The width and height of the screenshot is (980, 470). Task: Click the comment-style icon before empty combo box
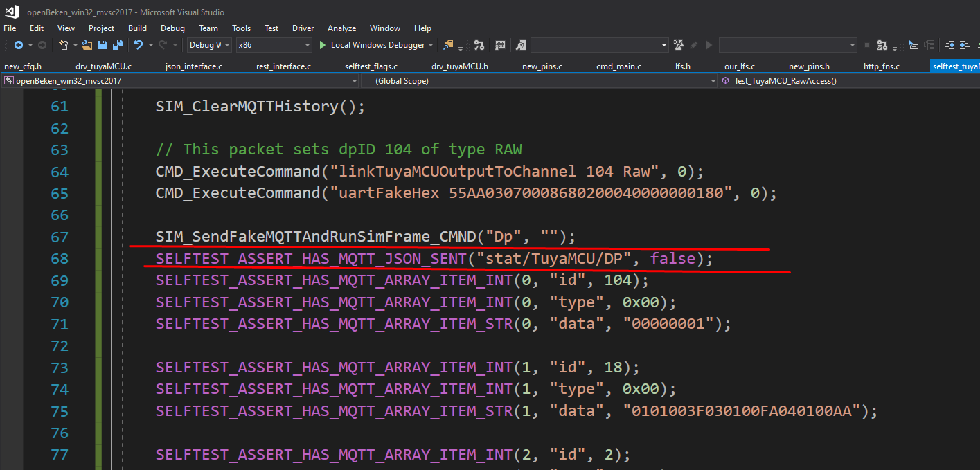(499, 45)
